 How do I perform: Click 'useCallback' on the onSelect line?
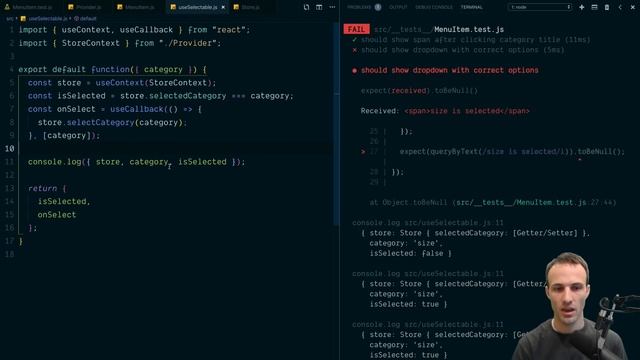(137, 109)
